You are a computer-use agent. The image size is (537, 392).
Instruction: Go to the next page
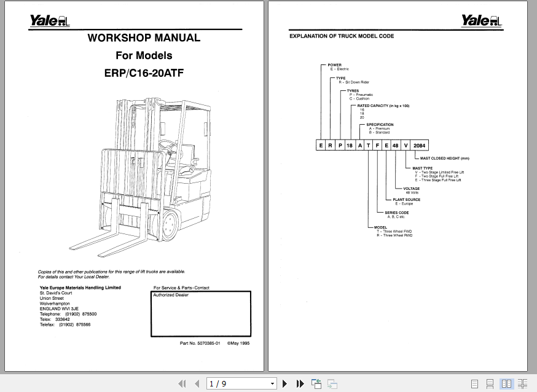pos(284,383)
